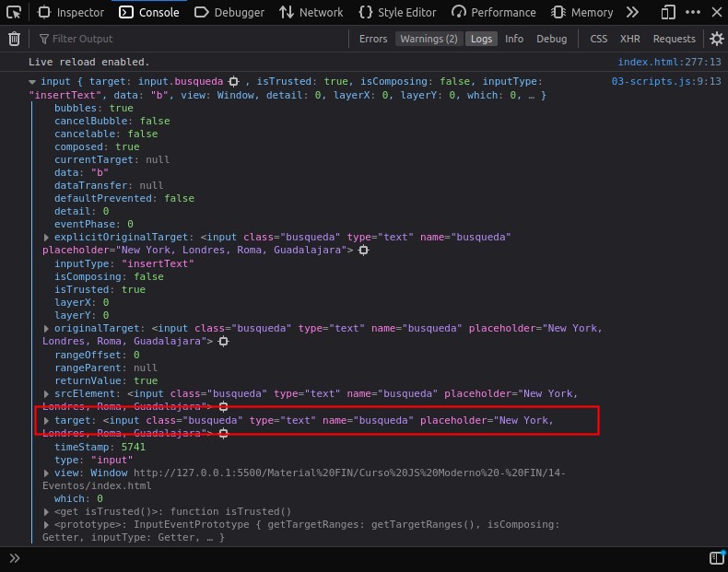Expand the prototype InputEventPrototype entry
Screen dimensions: 728x572
[x=46, y=525]
